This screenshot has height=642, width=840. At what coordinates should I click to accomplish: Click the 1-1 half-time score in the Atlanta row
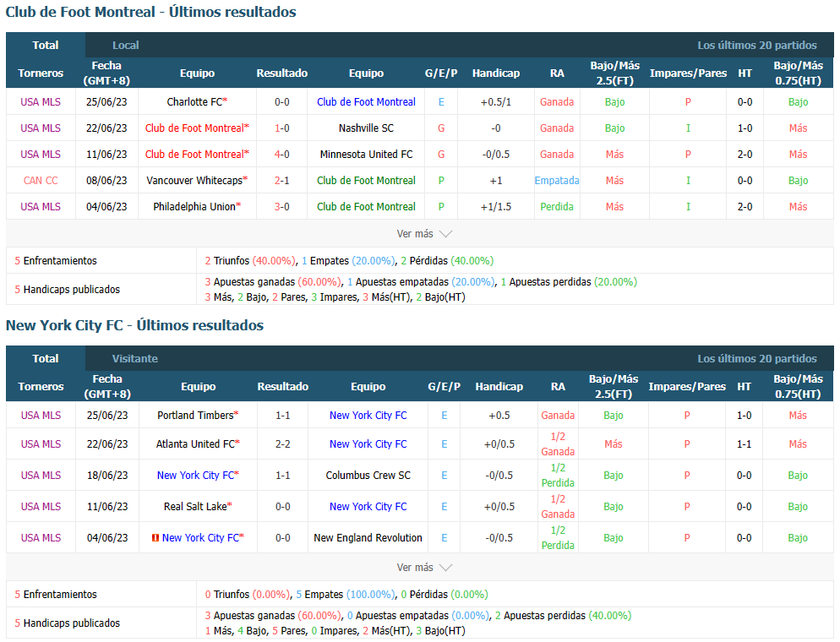coord(745,443)
